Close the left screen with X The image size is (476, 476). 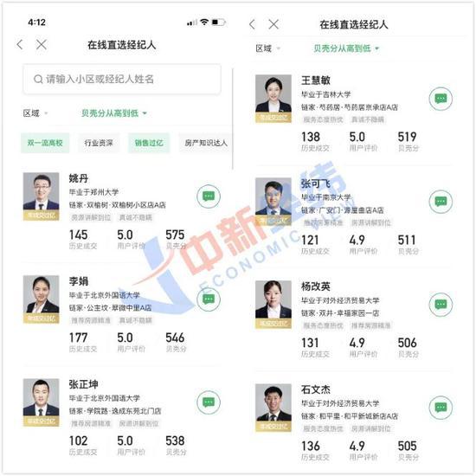pos(42,45)
